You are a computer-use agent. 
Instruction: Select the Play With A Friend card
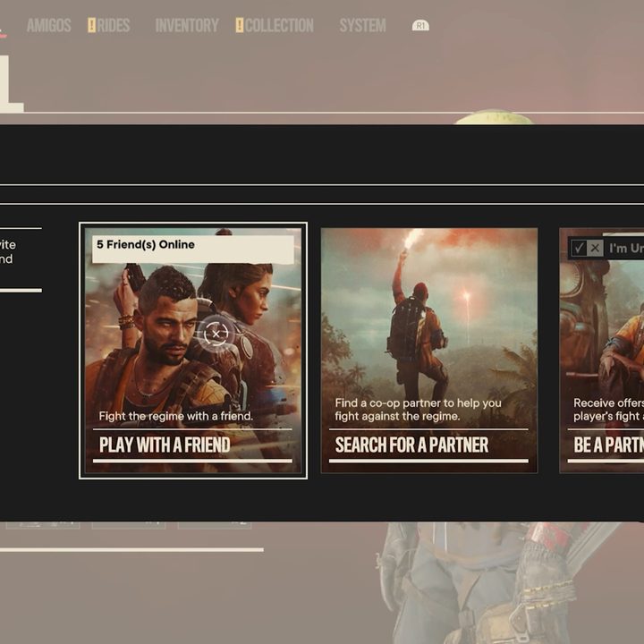pyautogui.click(x=193, y=351)
